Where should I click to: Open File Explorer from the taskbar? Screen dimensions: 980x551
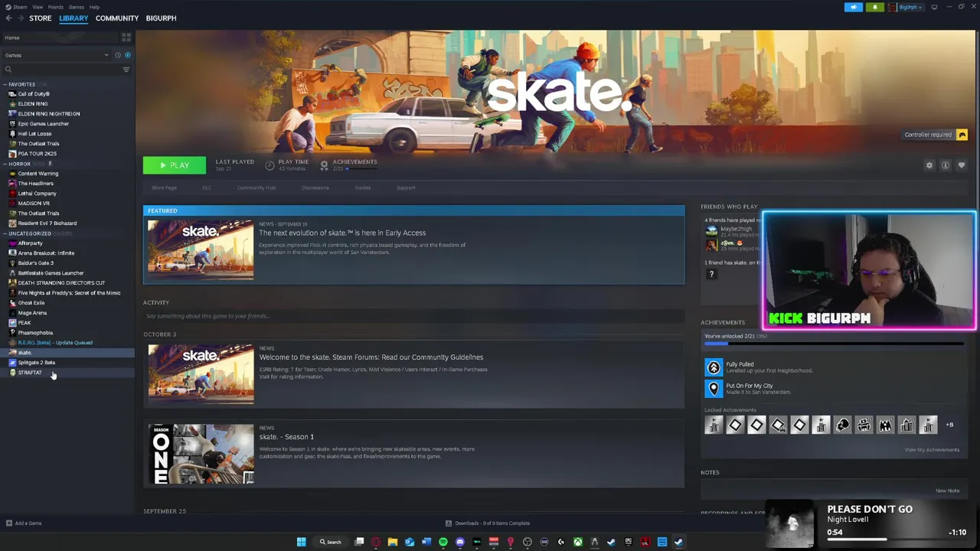392,542
